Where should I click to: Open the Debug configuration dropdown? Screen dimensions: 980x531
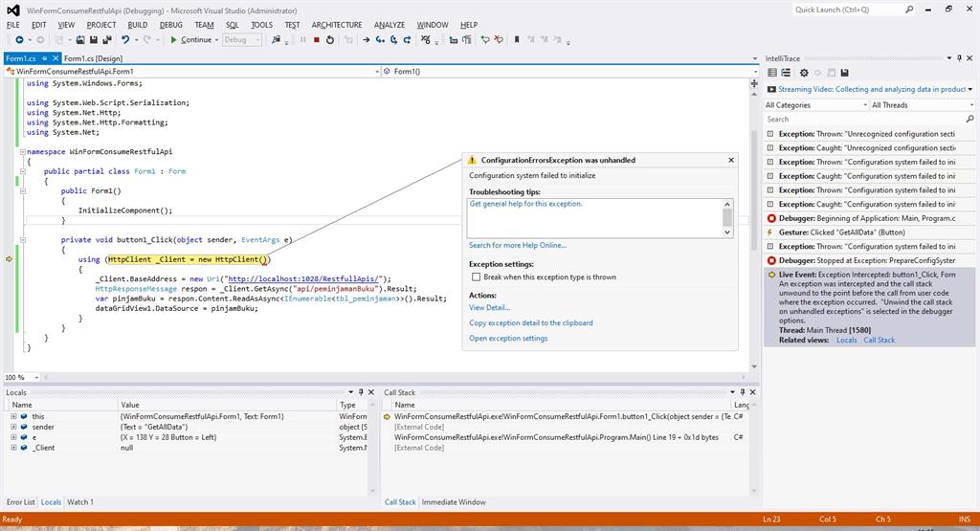[242, 40]
